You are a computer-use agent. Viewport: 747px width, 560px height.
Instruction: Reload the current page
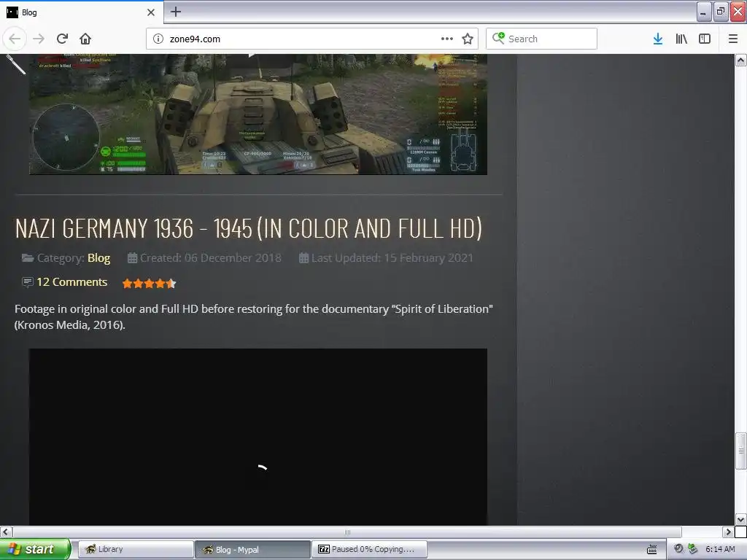pos(62,39)
